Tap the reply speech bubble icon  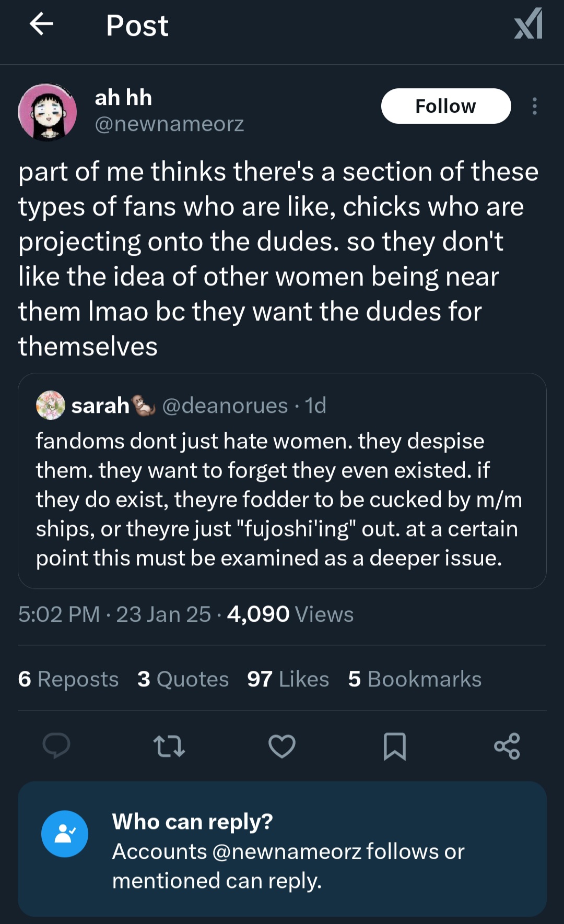[56, 745]
